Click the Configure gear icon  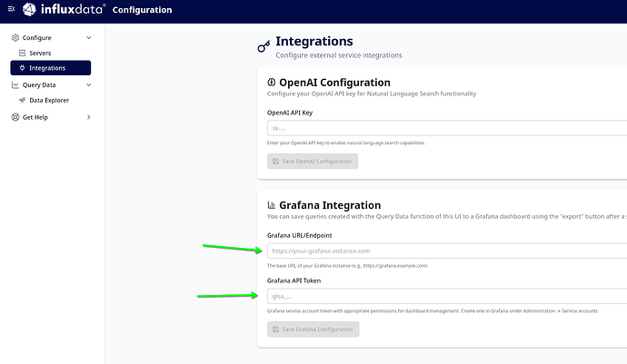(15, 38)
